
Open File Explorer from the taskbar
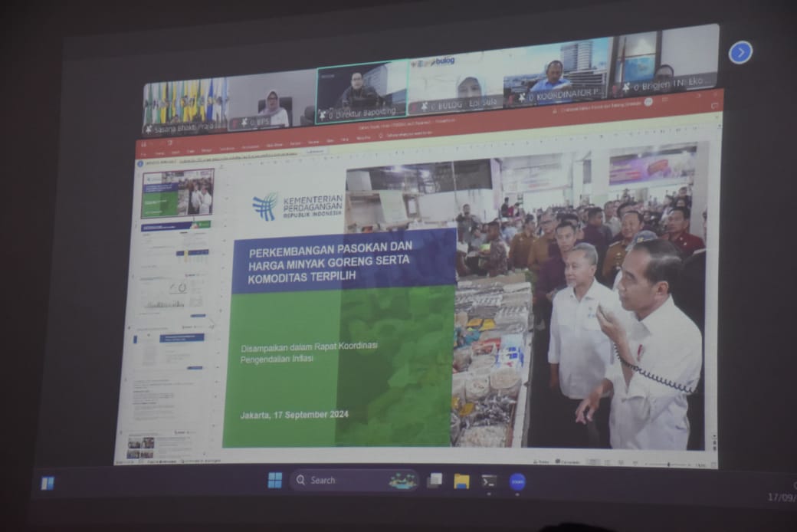coord(461,481)
